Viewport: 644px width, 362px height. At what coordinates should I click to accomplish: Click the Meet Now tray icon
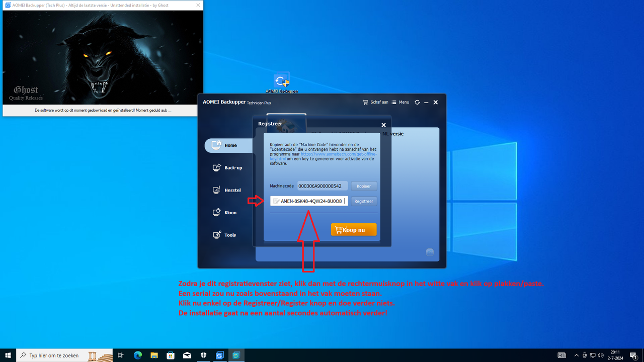pyautogui.click(x=585, y=355)
